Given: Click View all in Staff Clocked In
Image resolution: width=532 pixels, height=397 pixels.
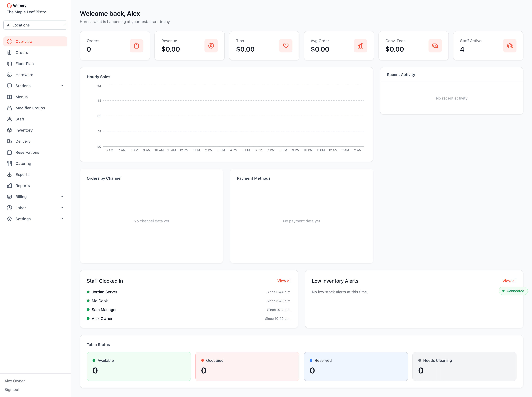Looking at the screenshot, I should (x=284, y=281).
